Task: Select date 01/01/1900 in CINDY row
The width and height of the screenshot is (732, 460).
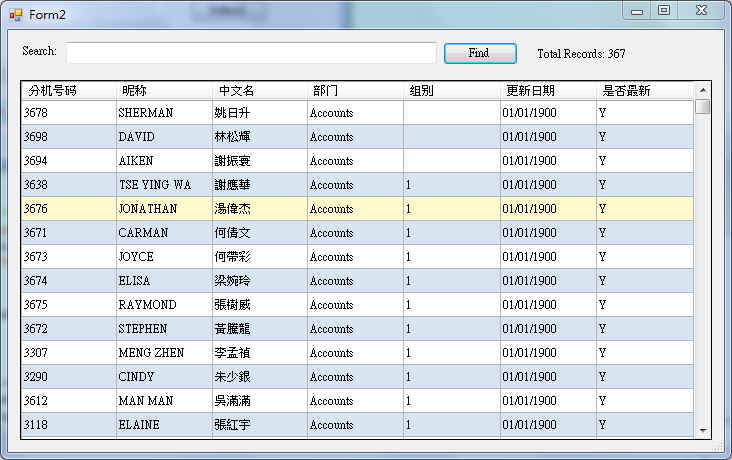Action: click(548, 377)
